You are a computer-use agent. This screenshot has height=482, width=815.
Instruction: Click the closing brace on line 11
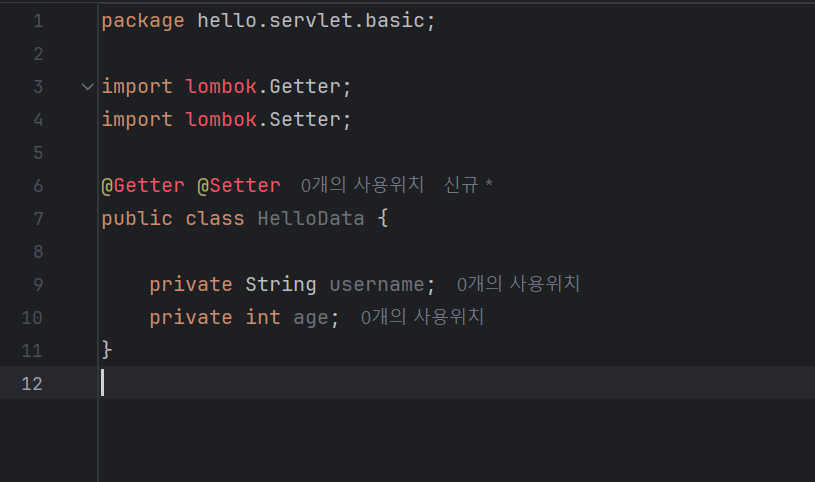click(107, 350)
